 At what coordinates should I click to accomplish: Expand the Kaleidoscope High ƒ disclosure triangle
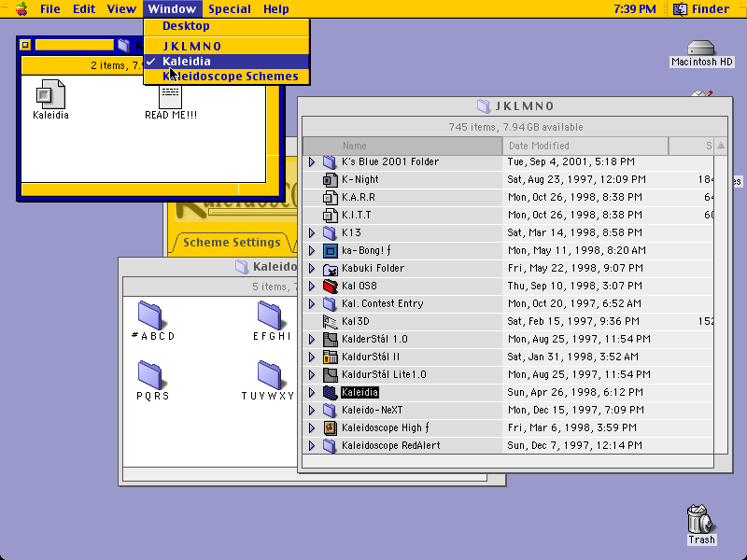pos(312,427)
